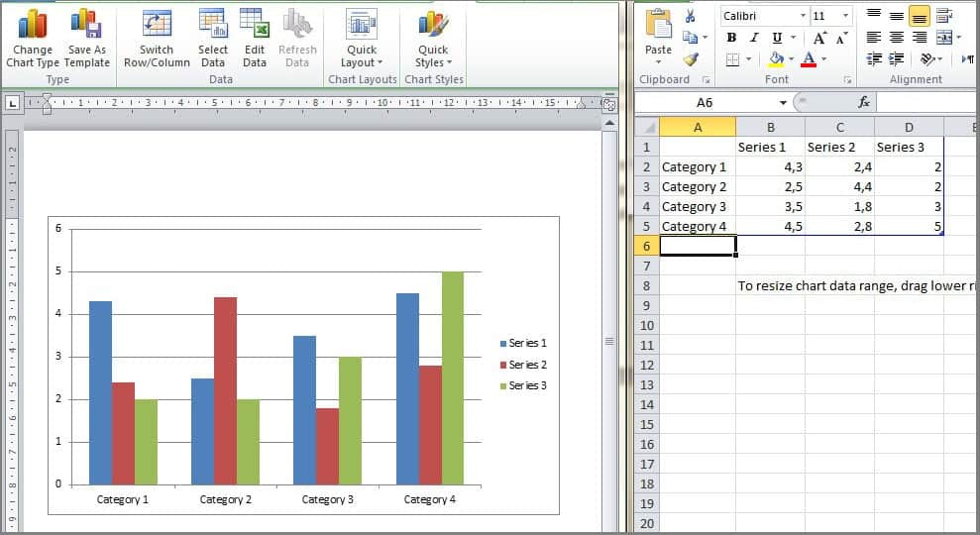Click Decrease Font Size icon
The image size is (980, 535).
(x=842, y=38)
